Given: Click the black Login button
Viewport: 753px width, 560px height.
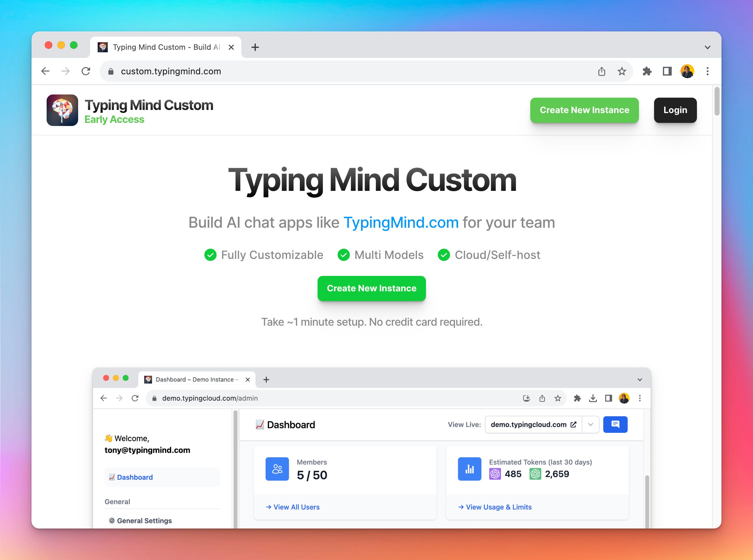Looking at the screenshot, I should click(x=675, y=110).
